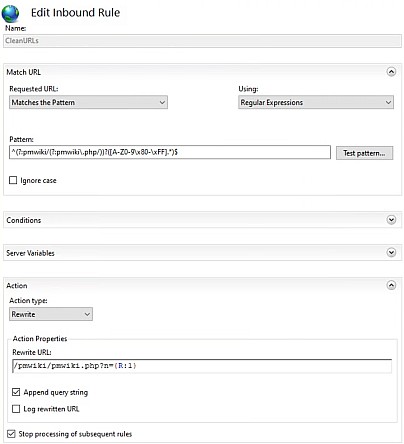Screen dimensions: 404x444
Task: Open the Action type Rewrite dropdown
Action: pyautogui.click(x=51, y=314)
